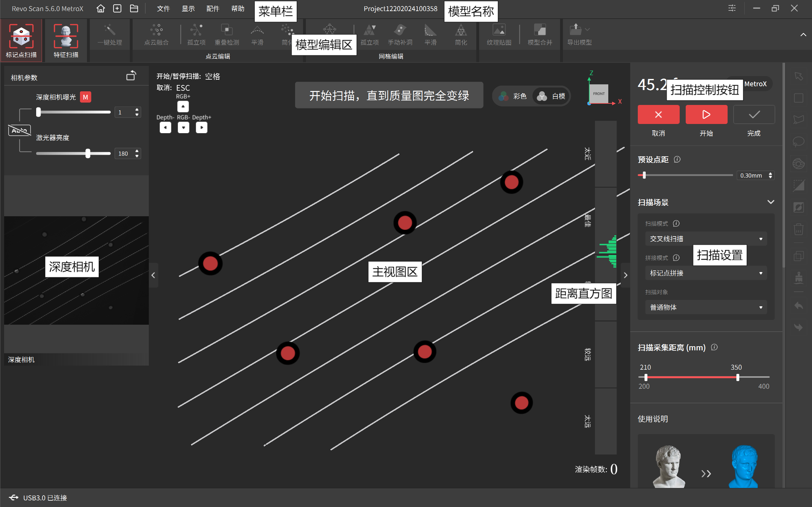Click the RGB- down arrow button
Image resolution: width=812 pixels, height=507 pixels.
tap(183, 127)
